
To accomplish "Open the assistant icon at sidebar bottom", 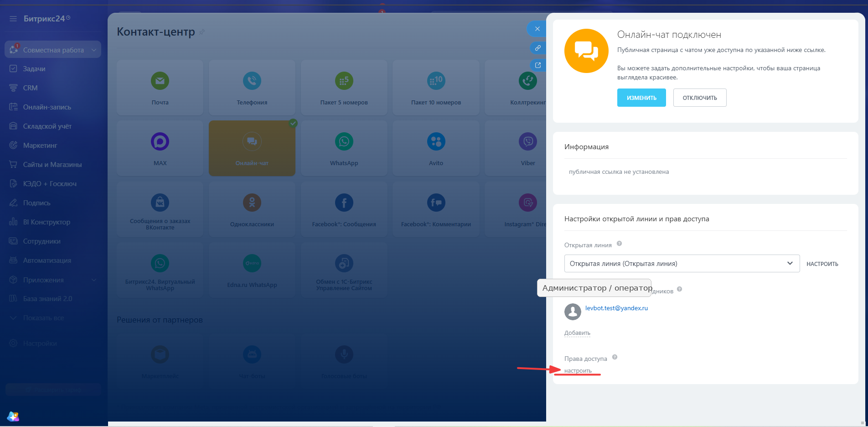I will pos(13,416).
